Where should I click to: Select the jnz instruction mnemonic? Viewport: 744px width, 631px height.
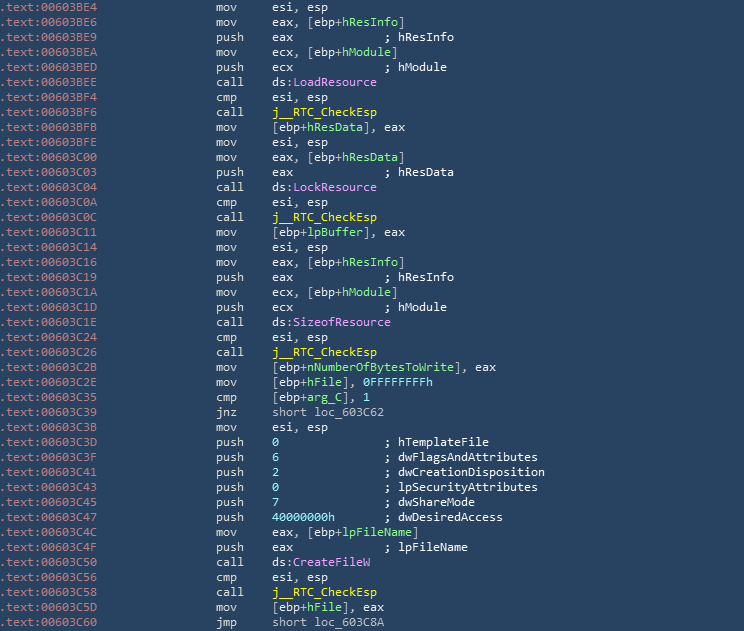[x=226, y=412]
